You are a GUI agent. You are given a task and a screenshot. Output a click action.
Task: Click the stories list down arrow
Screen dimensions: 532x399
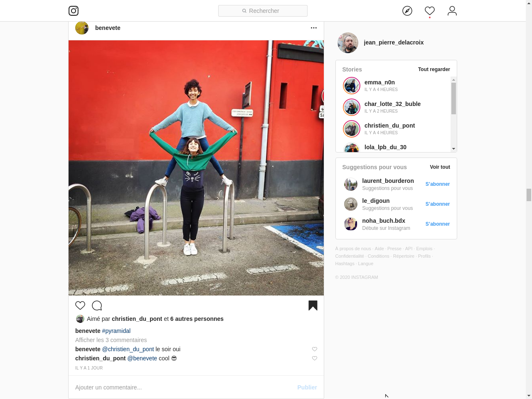point(453,148)
